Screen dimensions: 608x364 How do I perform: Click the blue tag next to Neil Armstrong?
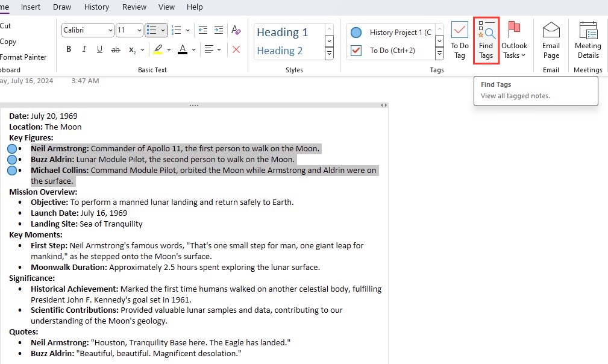(x=12, y=148)
